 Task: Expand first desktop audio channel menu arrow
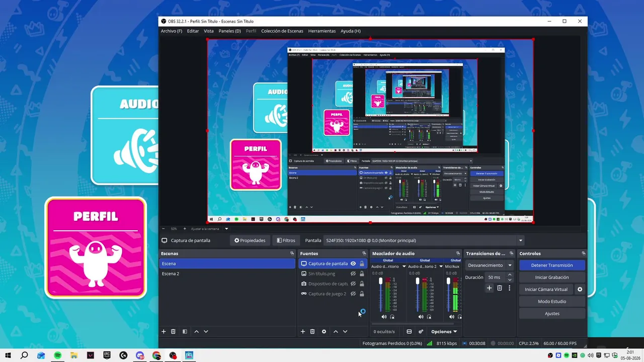tap(404, 266)
